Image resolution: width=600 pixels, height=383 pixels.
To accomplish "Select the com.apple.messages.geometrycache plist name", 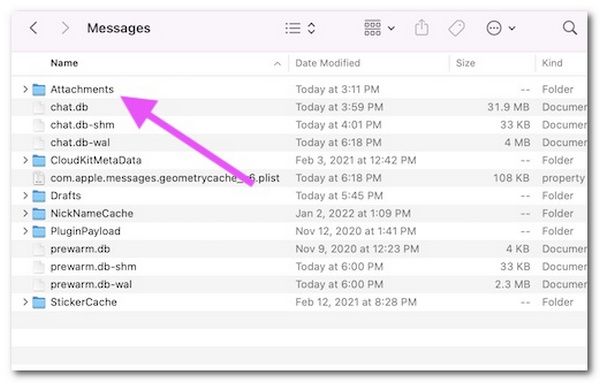I will pyautogui.click(x=165, y=178).
